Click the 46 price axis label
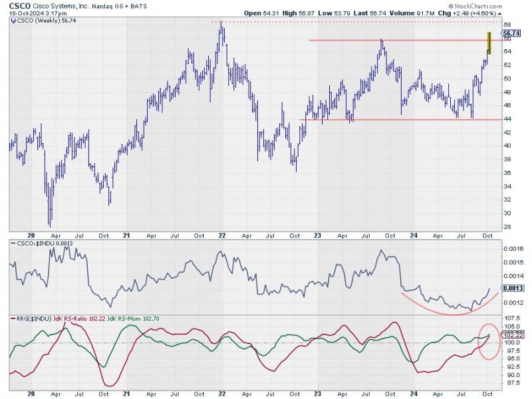This screenshot has width=532, height=399. (507, 106)
